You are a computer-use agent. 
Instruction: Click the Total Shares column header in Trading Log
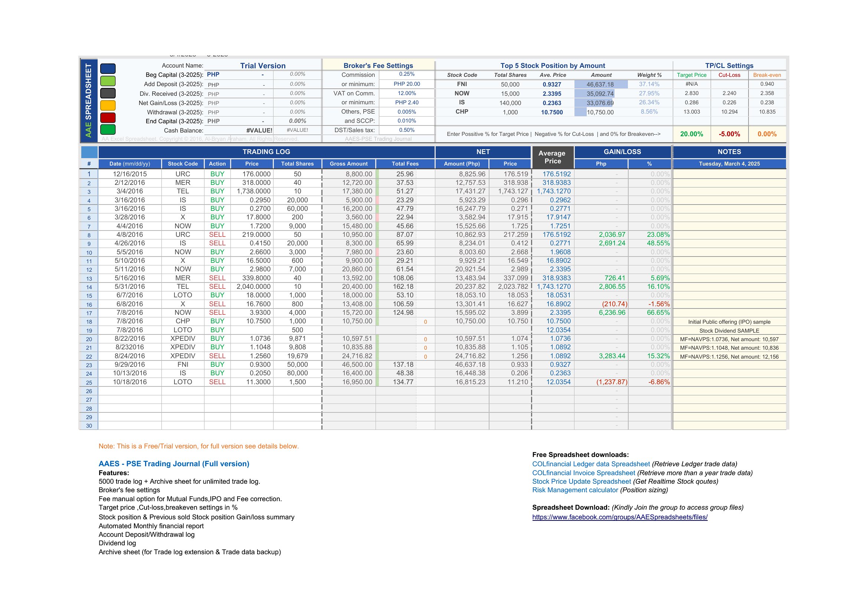coord(297,164)
